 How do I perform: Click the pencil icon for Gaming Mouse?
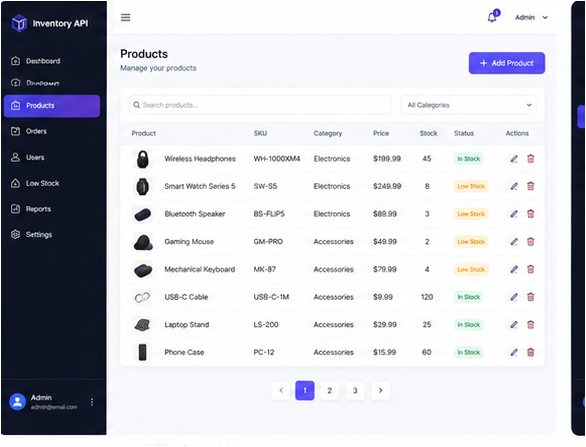click(x=514, y=242)
